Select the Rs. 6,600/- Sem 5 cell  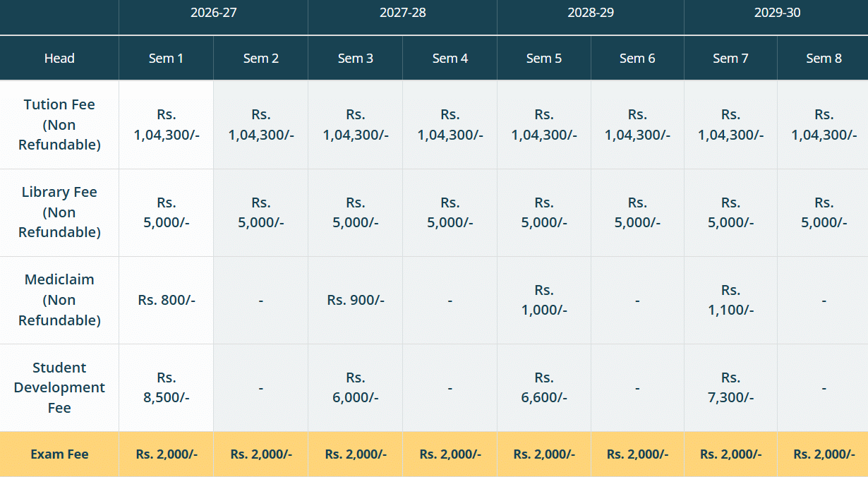pyautogui.click(x=544, y=387)
